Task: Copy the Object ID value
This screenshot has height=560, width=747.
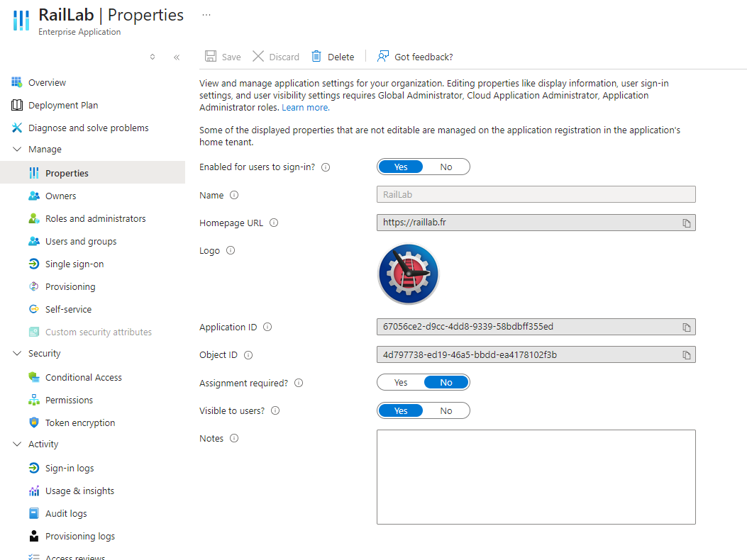Action: click(x=686, y=355)
